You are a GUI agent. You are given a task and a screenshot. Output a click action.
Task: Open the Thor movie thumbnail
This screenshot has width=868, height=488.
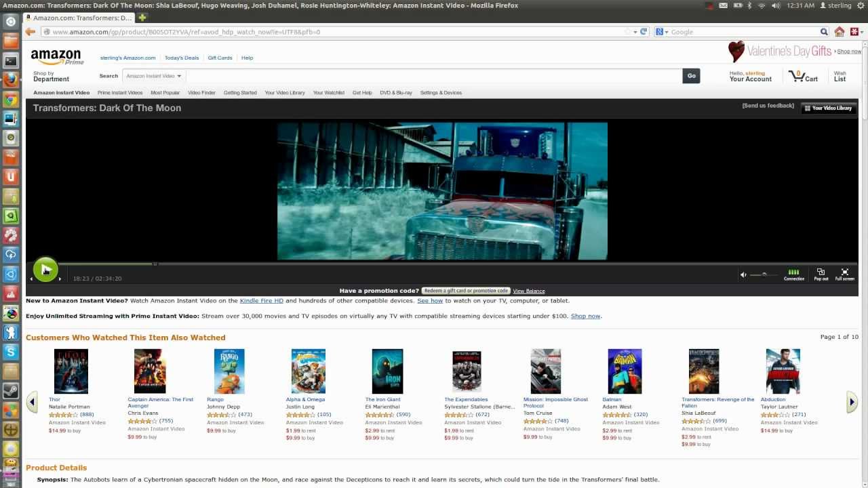coord(71,371)
